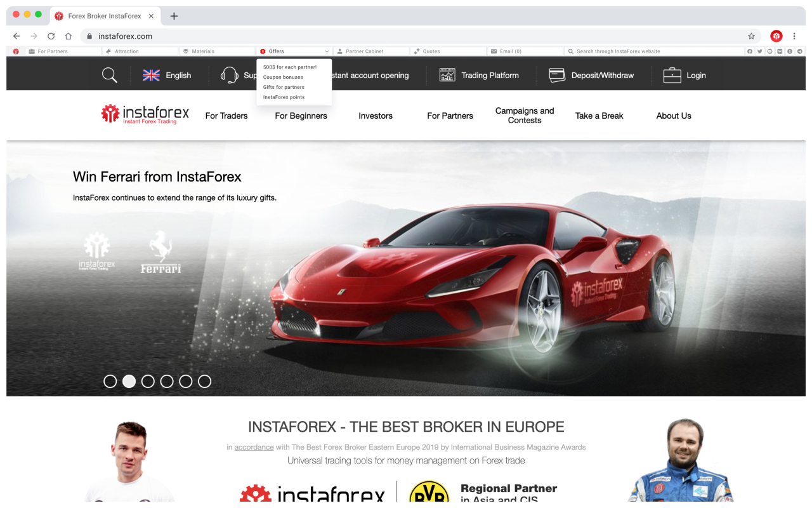Open the For Beginners navigation menu

pyautogui.click(x=301, y=116)
